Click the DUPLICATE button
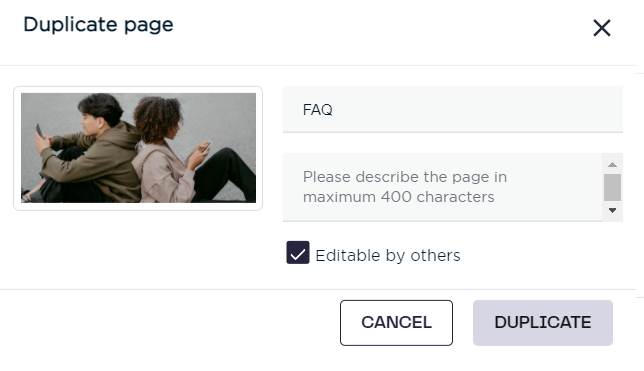 coord(543,323)
